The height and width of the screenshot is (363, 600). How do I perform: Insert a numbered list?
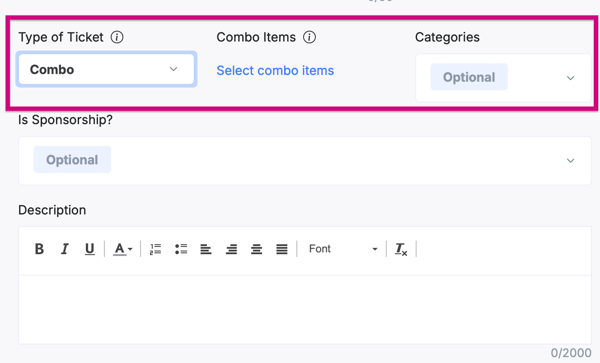[155, 249]
